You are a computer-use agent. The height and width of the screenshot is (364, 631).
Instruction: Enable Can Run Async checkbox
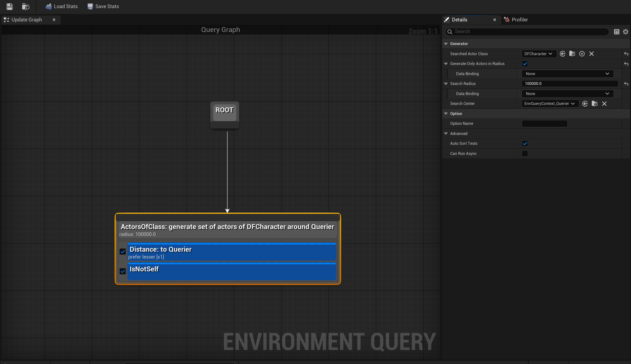[x=525, y=153]
